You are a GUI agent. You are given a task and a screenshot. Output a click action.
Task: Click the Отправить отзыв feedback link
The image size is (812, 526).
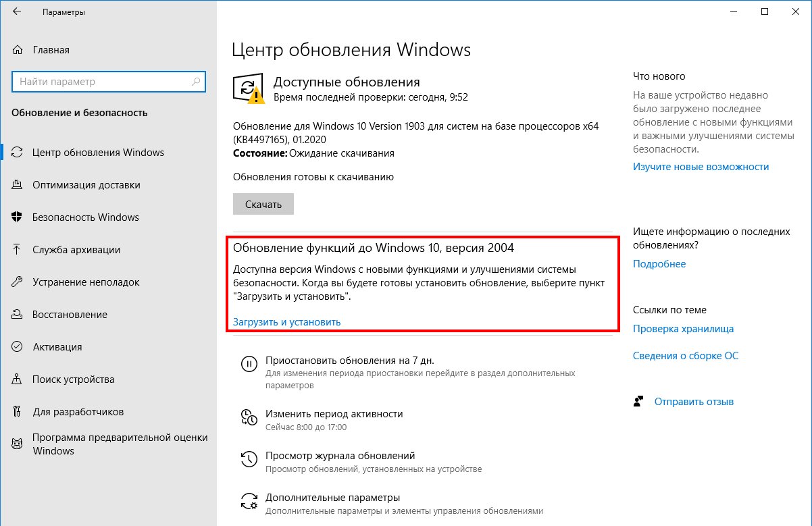[694, 402]
